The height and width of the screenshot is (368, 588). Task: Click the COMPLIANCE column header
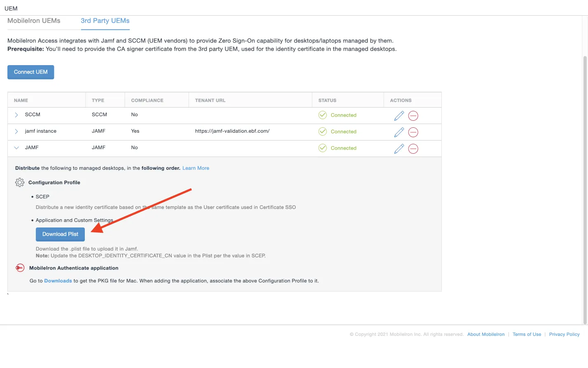(147, 101)
